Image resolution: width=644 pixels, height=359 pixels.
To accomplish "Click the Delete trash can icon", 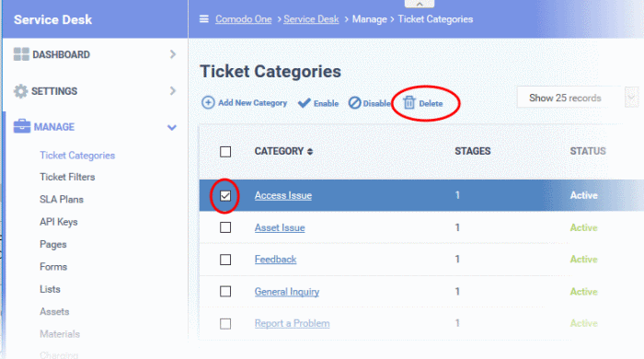I will pyautogui.click(x=409, y=103).
